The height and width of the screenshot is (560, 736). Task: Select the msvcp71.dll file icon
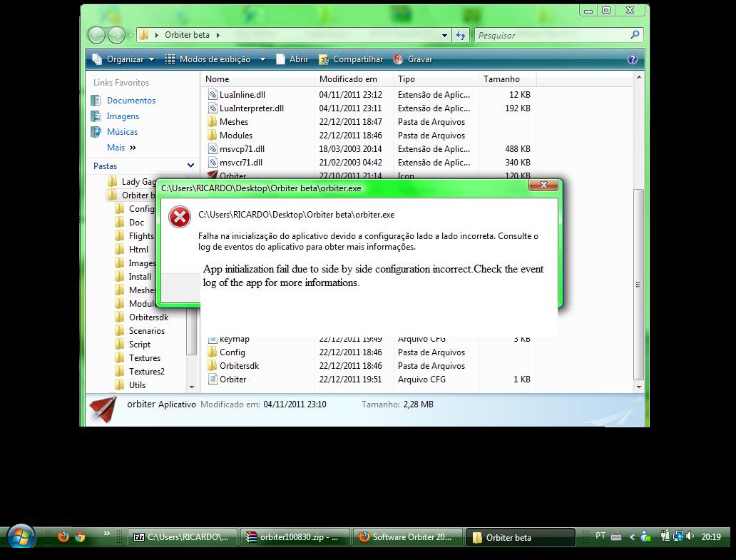[x=213, y=149]
